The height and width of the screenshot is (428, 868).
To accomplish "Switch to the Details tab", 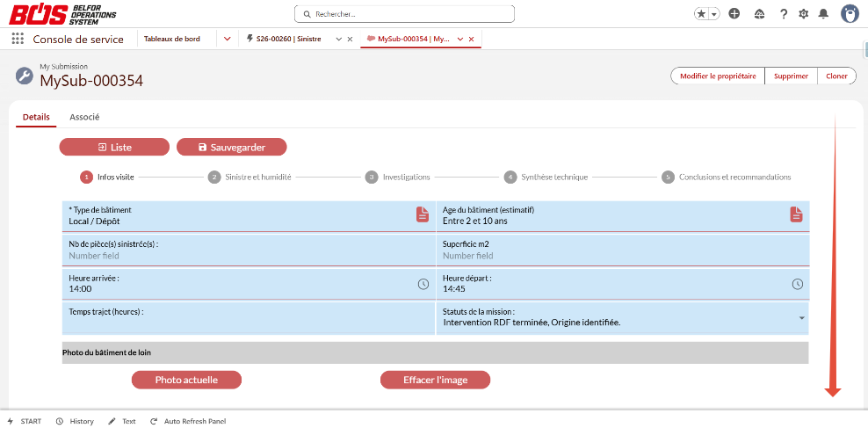I will click(x=36, y=117).
